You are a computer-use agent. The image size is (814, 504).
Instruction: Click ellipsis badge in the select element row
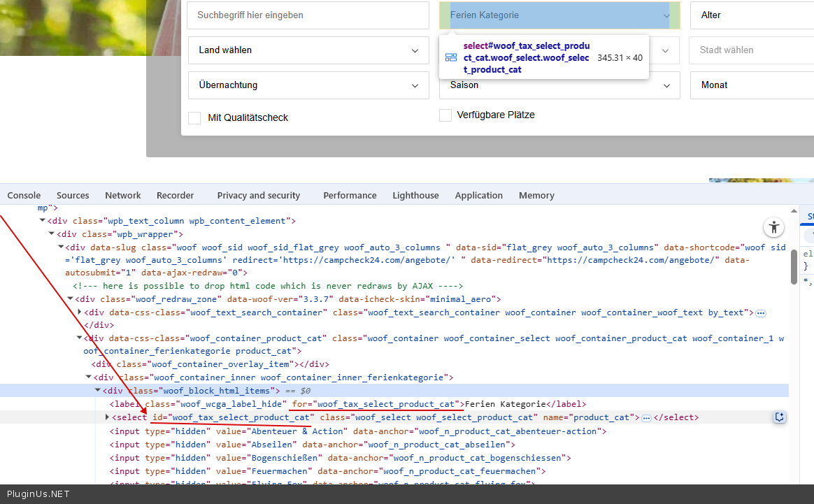(x=646, y=418)
